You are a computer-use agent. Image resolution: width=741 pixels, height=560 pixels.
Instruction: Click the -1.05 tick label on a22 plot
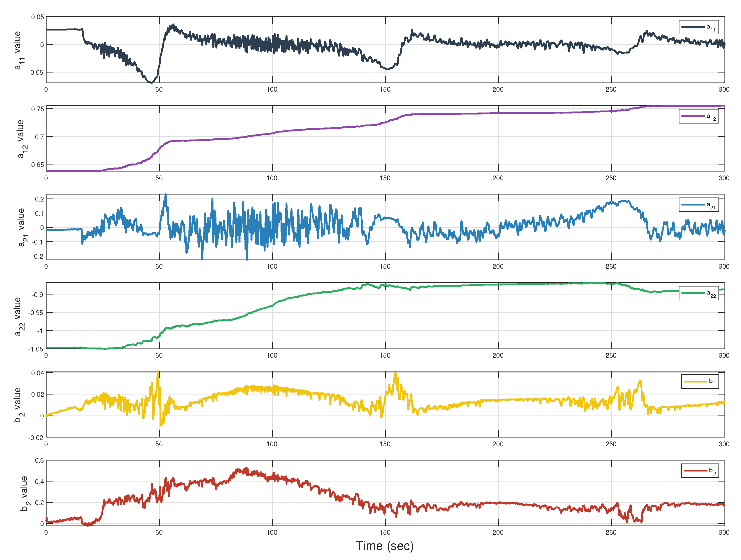click(36, 349)
